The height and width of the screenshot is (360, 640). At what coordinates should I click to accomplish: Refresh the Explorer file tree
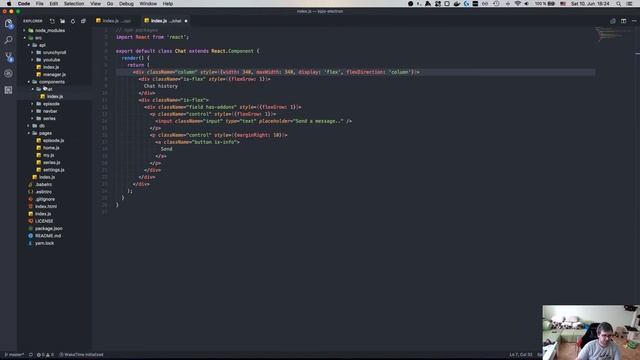coord(73,21)
